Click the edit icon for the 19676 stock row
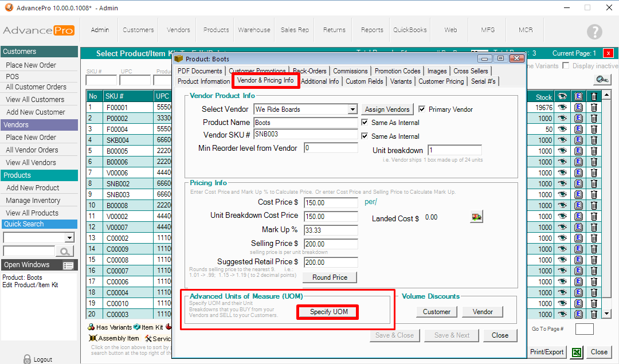This screenshot has height=364, width=619. click(578, 107)
